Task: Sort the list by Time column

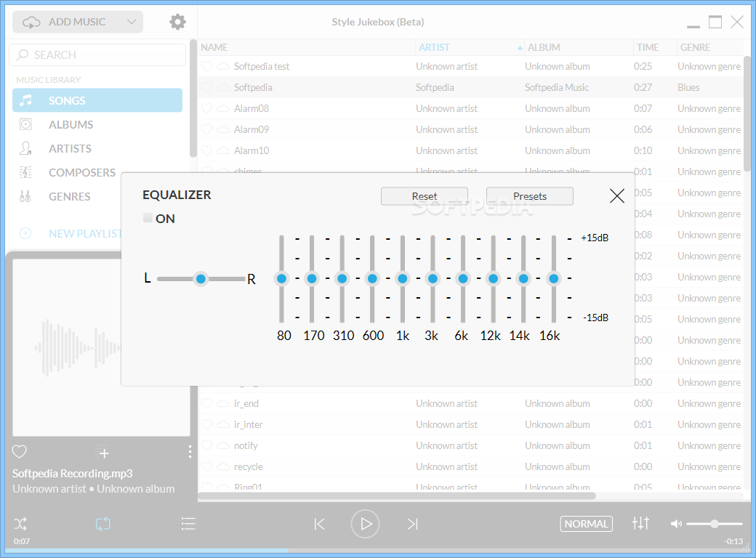Action: tap(648, 47)
